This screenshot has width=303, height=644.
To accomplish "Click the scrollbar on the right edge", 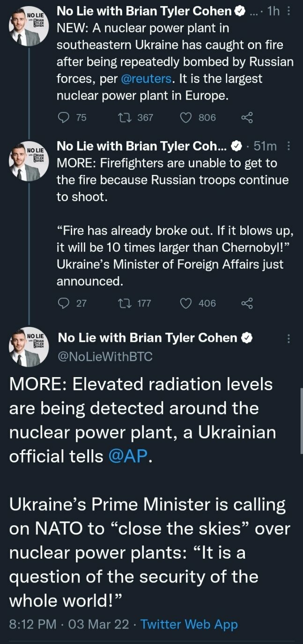I will coord(301,420).
